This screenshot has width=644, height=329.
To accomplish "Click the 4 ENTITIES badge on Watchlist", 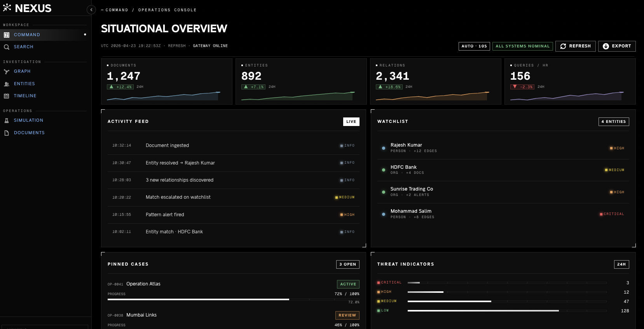I will (x=614, y=122).
